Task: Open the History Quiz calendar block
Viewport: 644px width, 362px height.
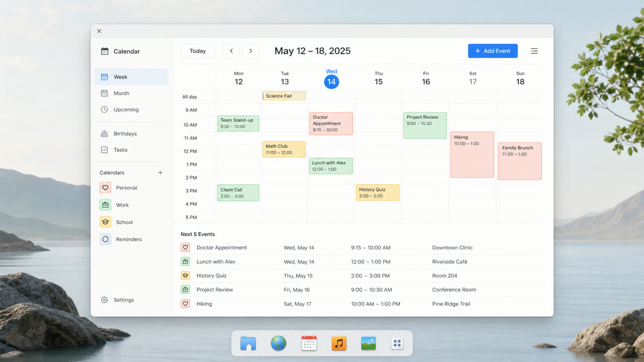Action: [378, 193]
